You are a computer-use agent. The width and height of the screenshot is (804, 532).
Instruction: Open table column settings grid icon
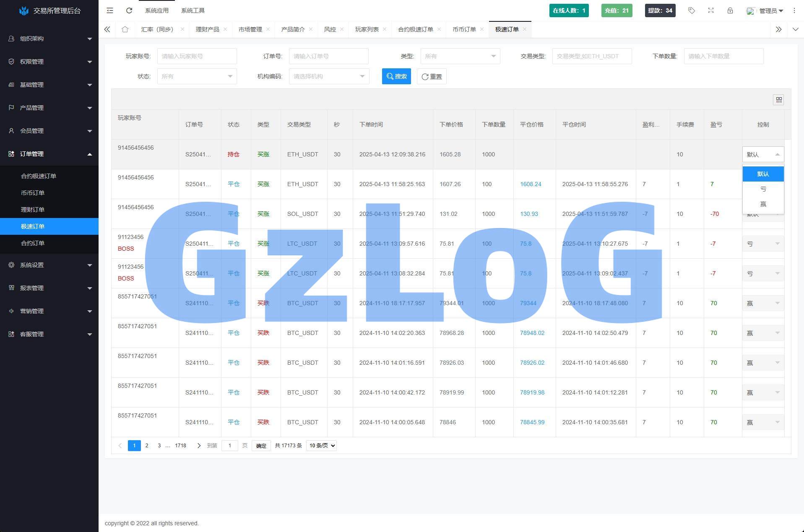(x=778, y=100)
